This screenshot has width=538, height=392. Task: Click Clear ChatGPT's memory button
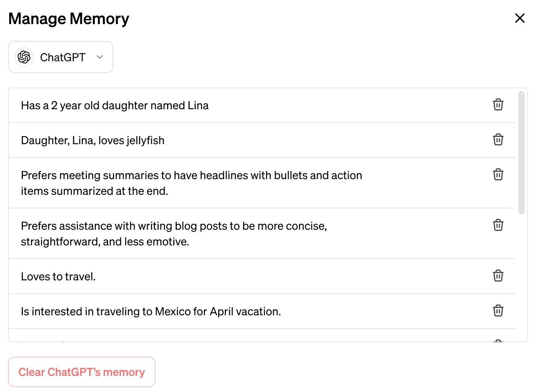coord(82,372)
